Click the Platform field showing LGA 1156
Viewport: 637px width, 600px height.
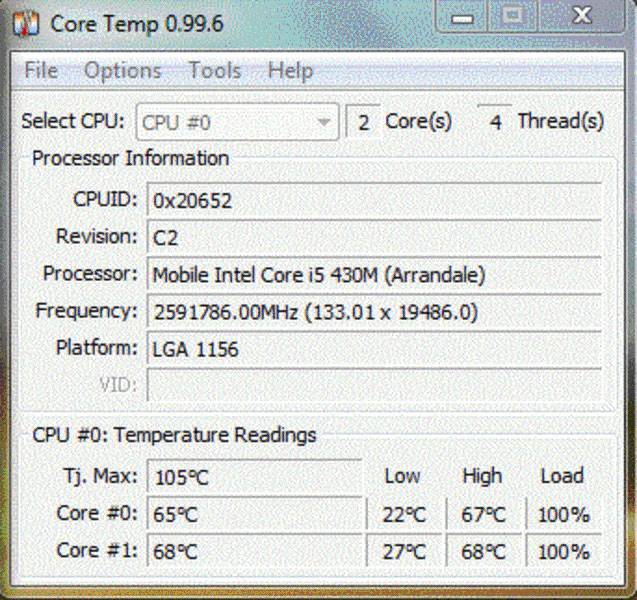pos(374,349)
